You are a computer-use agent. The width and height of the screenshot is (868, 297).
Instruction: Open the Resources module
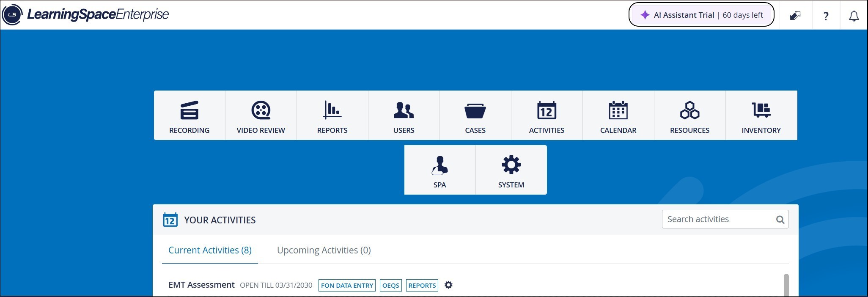[690, 115]
